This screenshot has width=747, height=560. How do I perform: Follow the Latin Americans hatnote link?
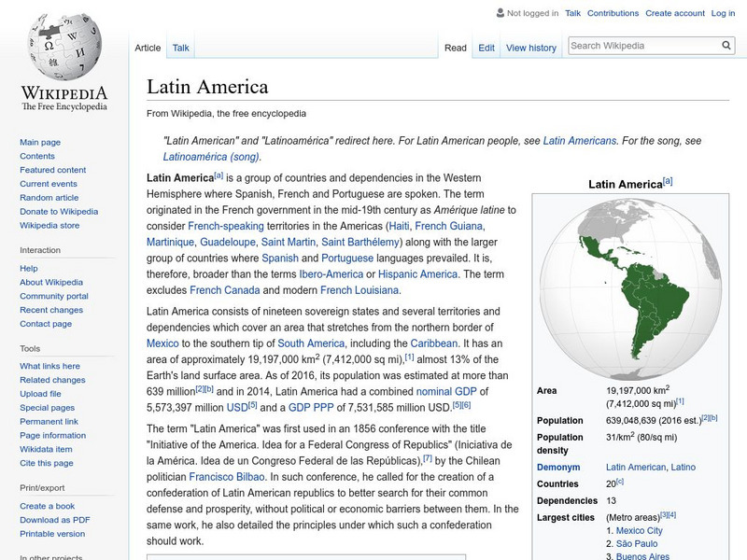click(580, 141)
